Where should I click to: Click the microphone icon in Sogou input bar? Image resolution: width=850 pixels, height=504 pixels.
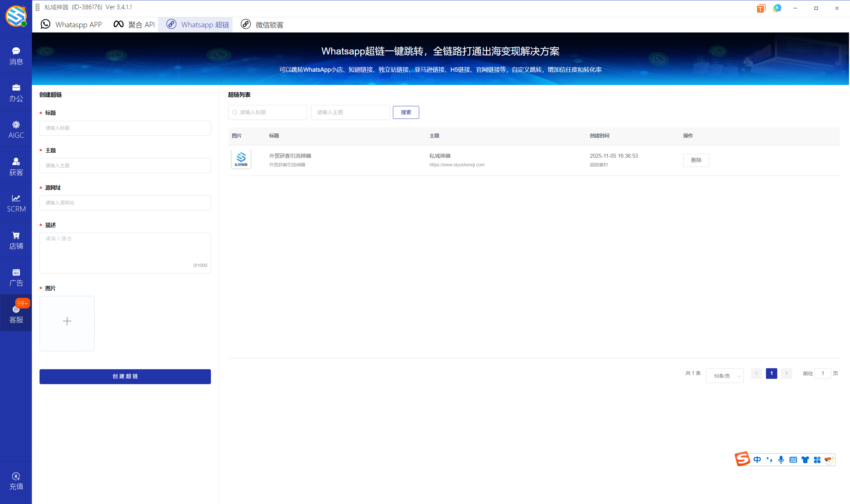tap(781, 460)
